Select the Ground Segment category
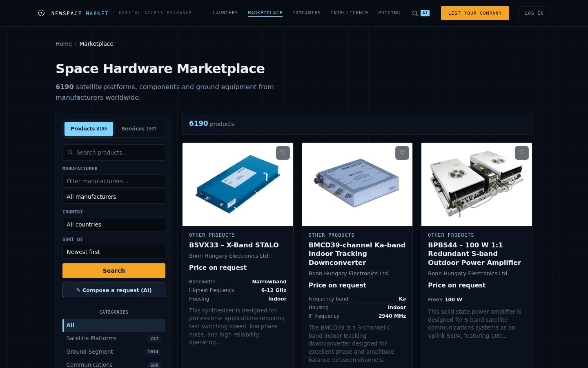The image size is (588, 368). click(114, 352)
